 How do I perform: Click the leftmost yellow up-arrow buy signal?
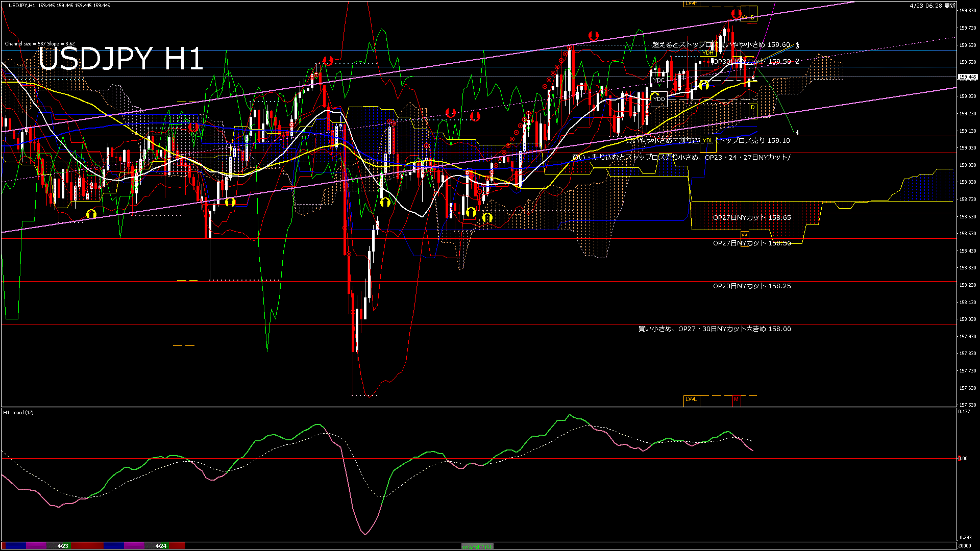coord(91,214)
